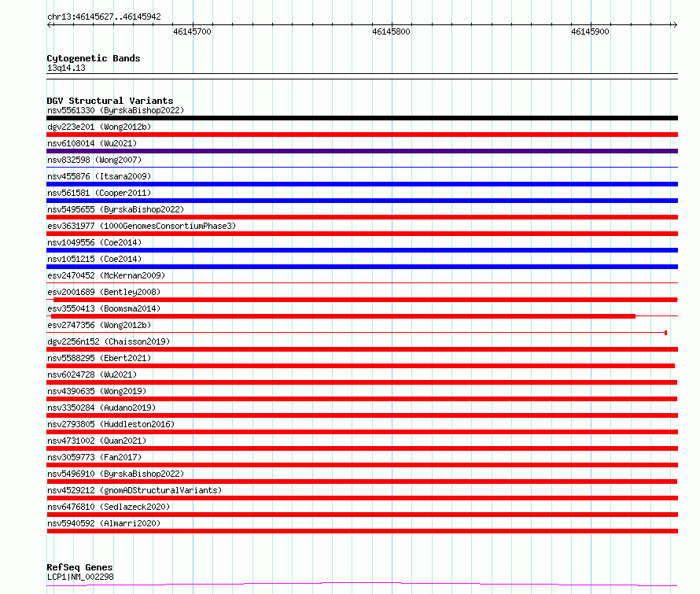Click the ruler's left scroll arrow
The width and height of the screenshot is (700, 594).
pos(50,24)
